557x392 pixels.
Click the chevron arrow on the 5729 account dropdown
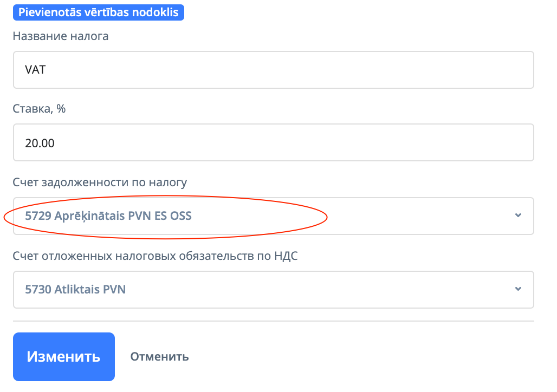pos(518,215)
